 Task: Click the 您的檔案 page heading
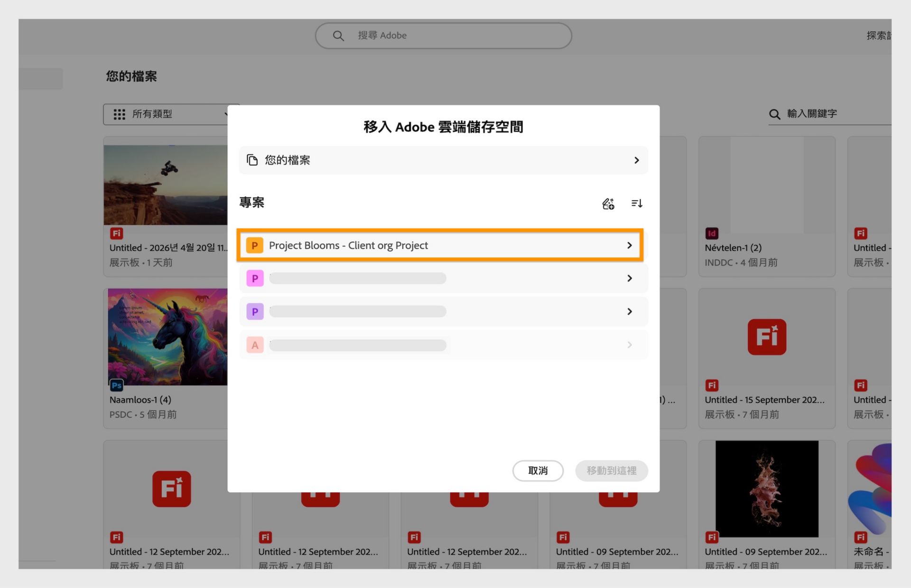131,76
